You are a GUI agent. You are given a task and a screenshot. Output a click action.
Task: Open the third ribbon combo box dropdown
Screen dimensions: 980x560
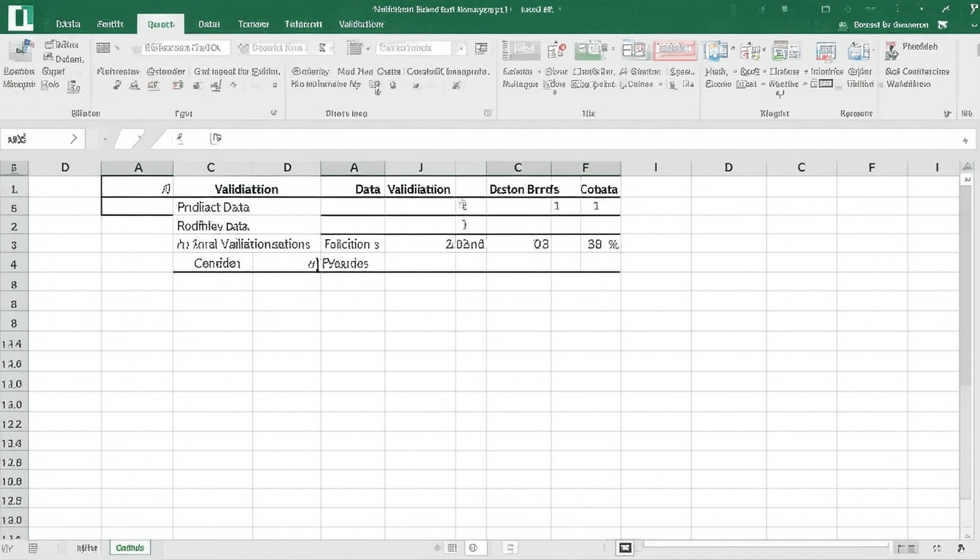point(460,48)
